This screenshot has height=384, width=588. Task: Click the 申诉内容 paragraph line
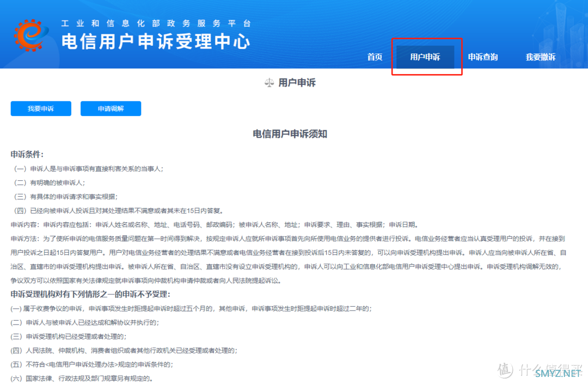pos(215,224)
